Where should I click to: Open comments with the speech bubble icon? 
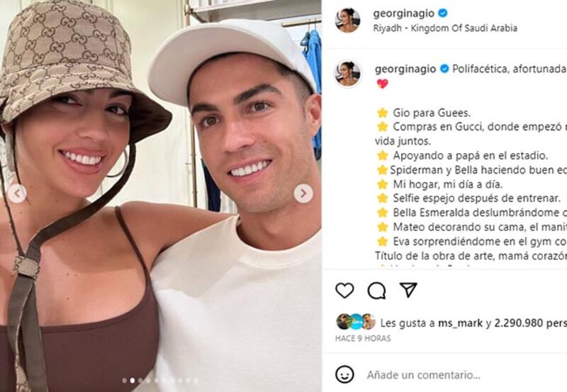(376, 291)
